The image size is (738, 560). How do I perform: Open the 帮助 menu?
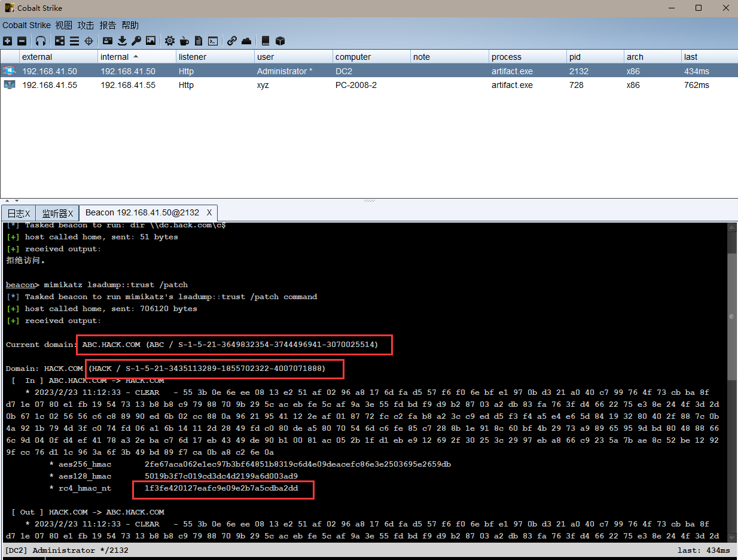[x=130, y=25]
